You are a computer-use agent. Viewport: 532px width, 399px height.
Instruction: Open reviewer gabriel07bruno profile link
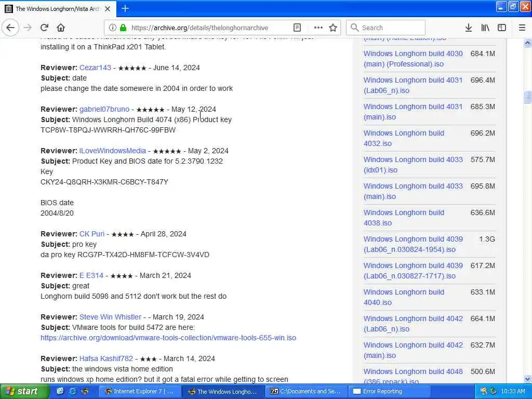pyautogui.click(x=104, y=109)
